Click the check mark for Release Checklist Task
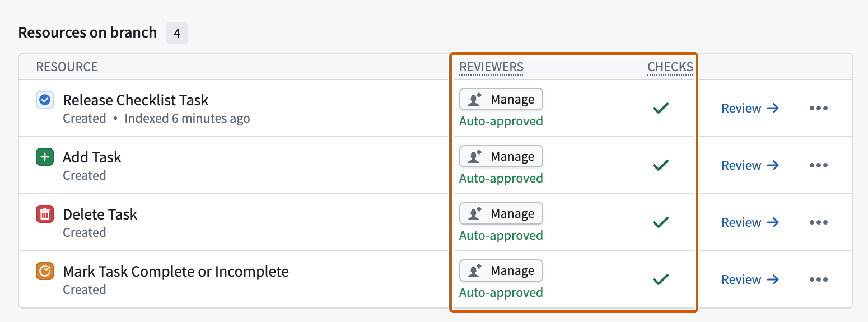Image resolution: width=868 pixels, height=322 pixels. click(661, 108)
